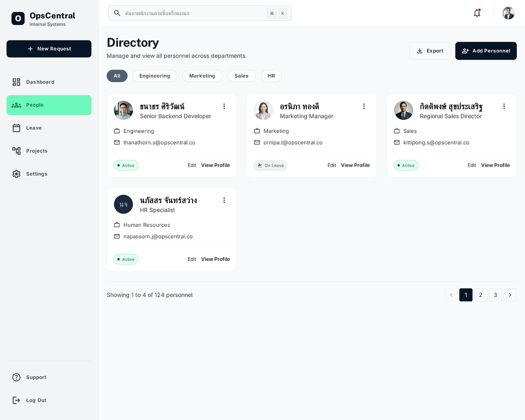This screenshot has width=525, height=420.
Task: Go to Dashboard in sidebar
Action: click(49, 82)
